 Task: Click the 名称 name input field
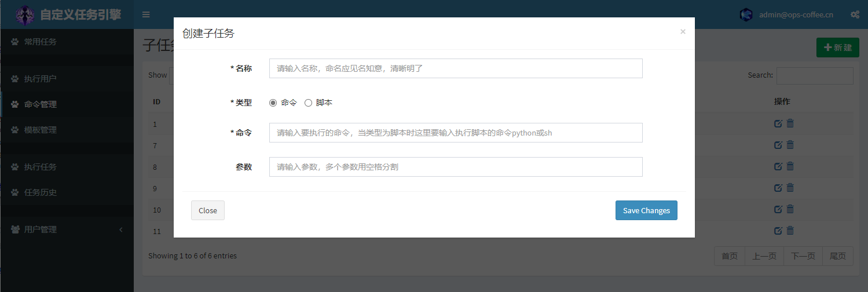456,68
